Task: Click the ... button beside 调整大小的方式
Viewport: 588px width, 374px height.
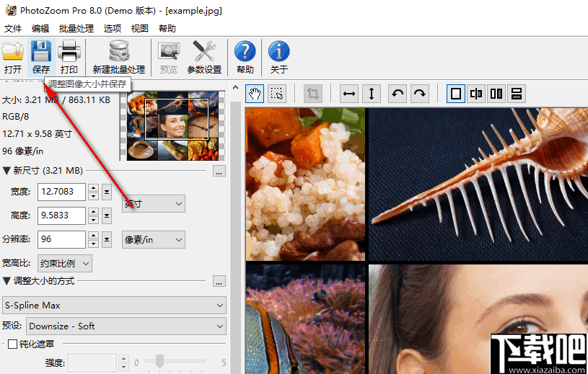Action: (x=219, y=281)
